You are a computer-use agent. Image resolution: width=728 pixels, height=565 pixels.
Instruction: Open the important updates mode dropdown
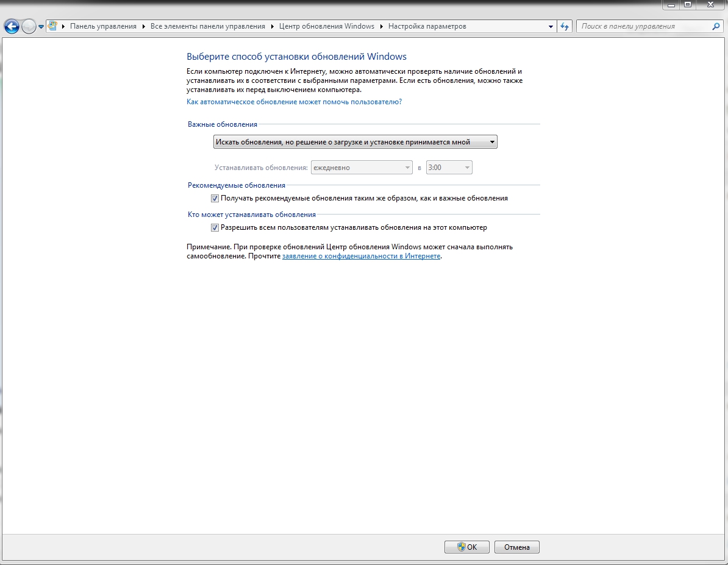355,142
